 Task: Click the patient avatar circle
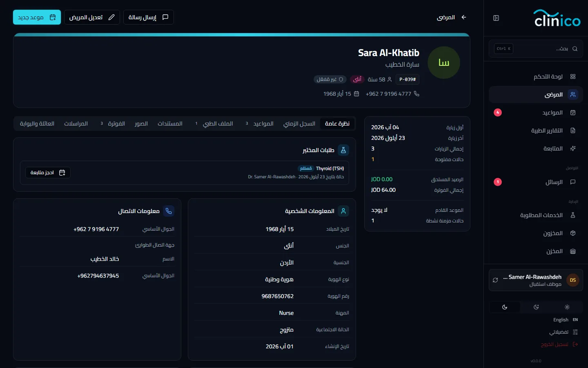[x=444, y=63]
